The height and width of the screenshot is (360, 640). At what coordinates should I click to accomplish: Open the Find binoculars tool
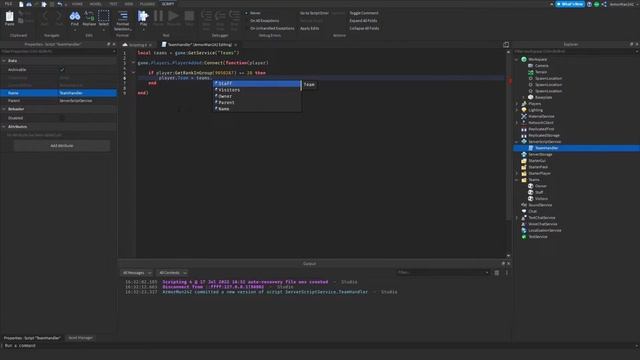[75, 16]
